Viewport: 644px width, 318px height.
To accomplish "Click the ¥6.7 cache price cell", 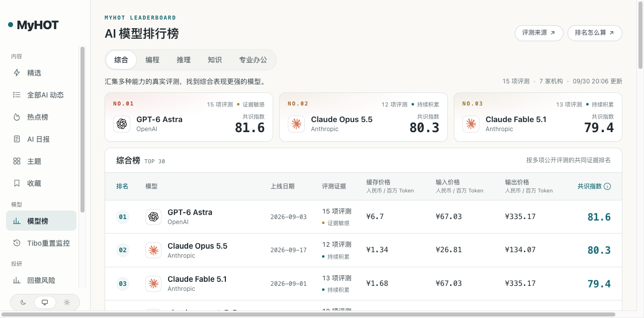I will coord(375,217).
